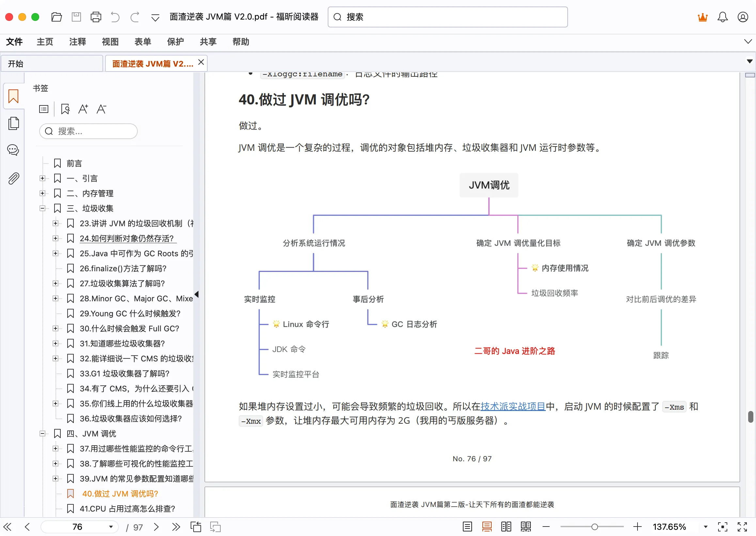Select continuous page view mode

[x=487, y=527]
